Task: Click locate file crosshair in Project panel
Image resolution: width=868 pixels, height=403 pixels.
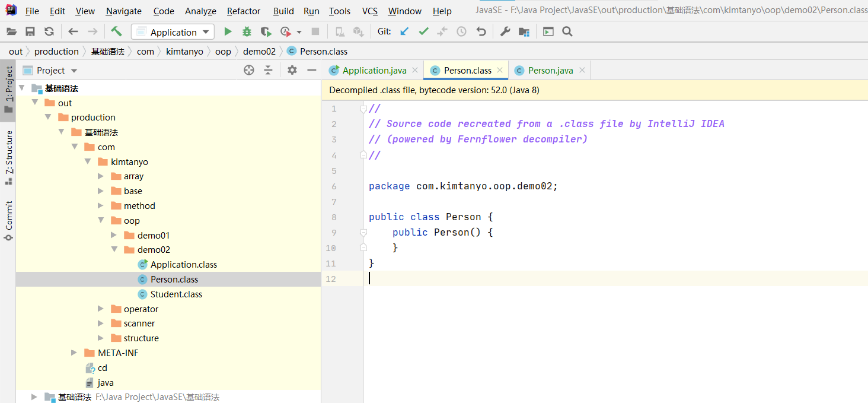Action: tap(249, 70)
